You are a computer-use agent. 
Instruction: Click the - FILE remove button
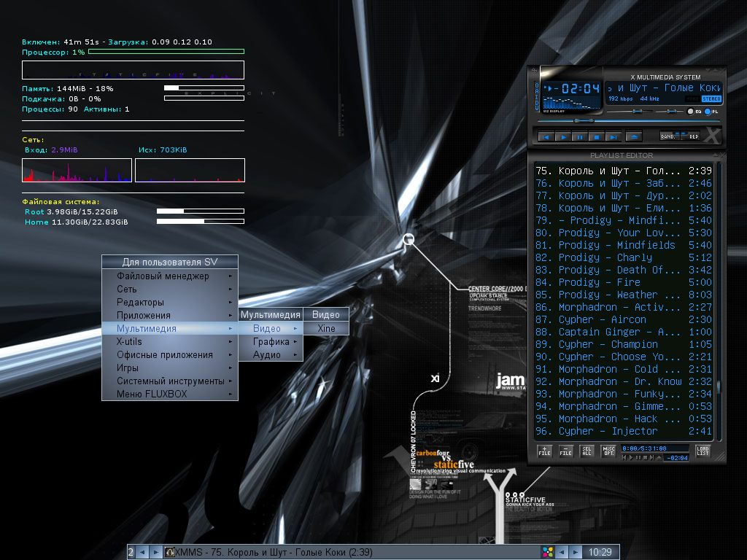(565, 451)
